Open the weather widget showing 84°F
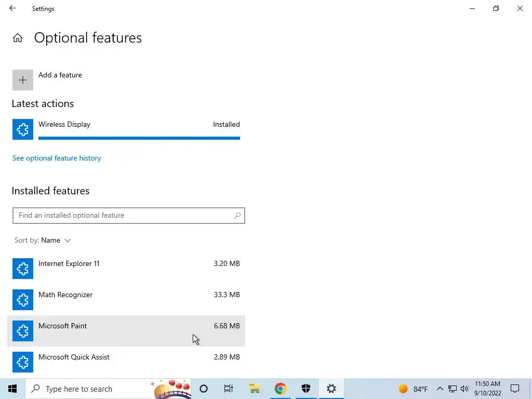532x399 pixels. click(x=413, y=389)
